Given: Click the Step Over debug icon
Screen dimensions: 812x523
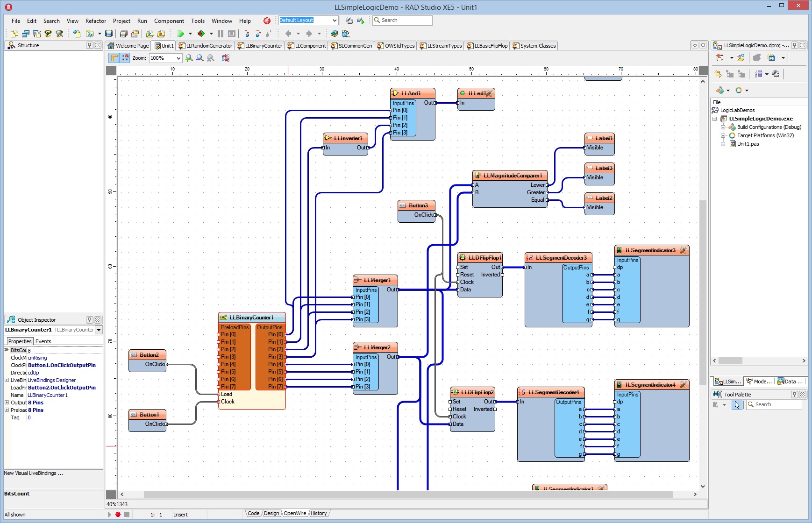Looking at the screenshot, I should coord(258,34).
